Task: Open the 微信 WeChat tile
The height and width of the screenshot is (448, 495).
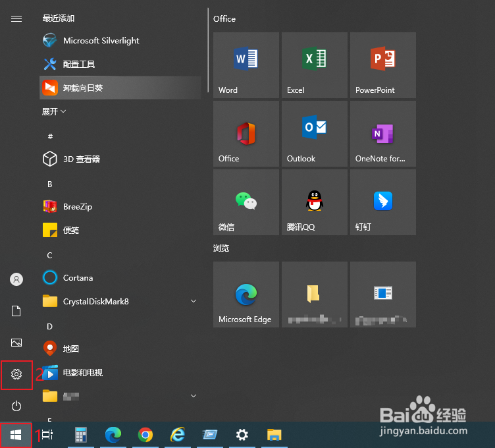Action: [x=246, y=202]
